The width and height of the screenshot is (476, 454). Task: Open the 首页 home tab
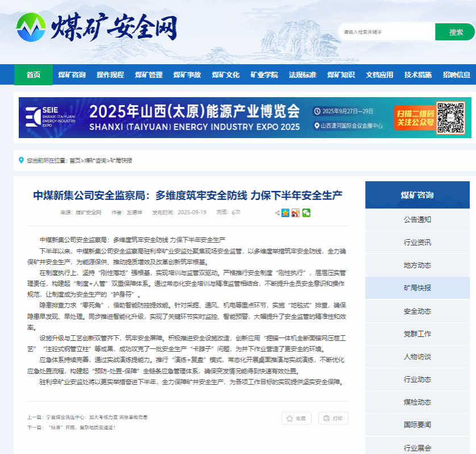34,75
